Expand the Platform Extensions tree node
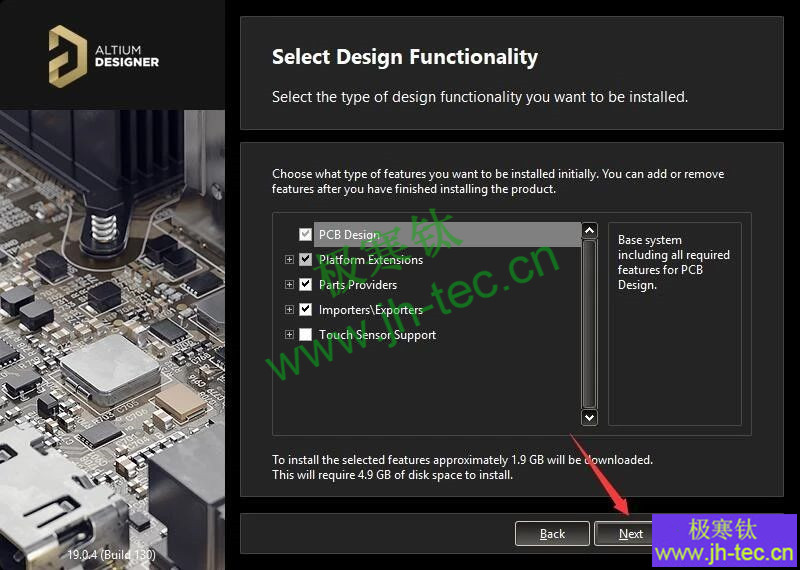 tap(289, 259)
